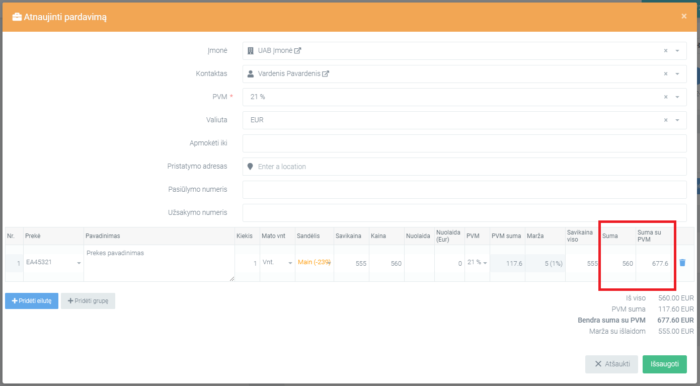The height and width of the screenshot is (386, 700).
Task: Open the row's 21 % PVM dropdown
Action: (x=477, y=263)
